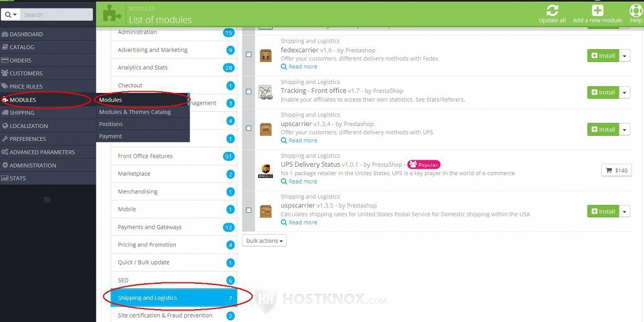The image size is (644, 322).
Task: Click the uspscarrier package icon
Action: click(266, 211)
